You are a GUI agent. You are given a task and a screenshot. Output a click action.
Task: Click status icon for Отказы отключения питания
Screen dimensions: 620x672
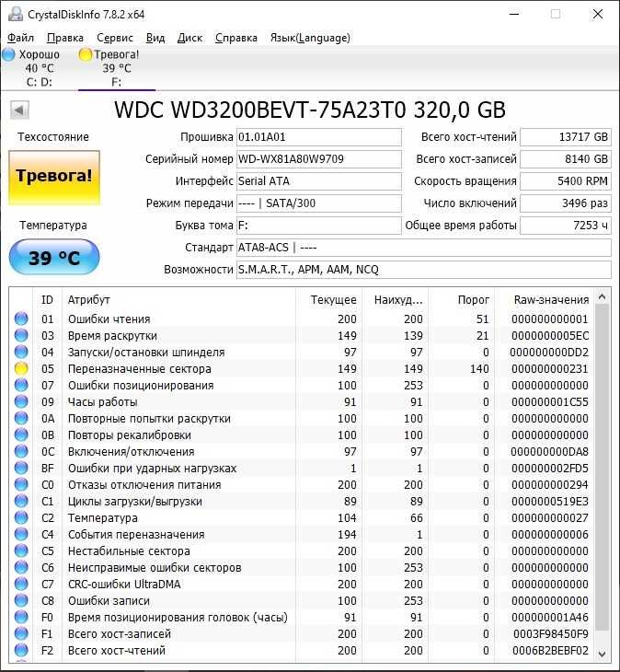pos(21,484)
